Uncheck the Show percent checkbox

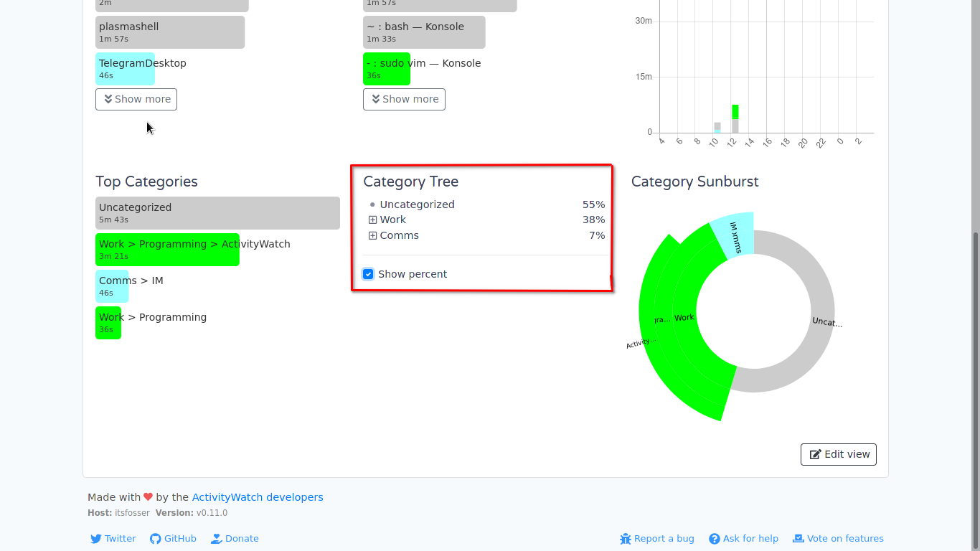point(369,274)
